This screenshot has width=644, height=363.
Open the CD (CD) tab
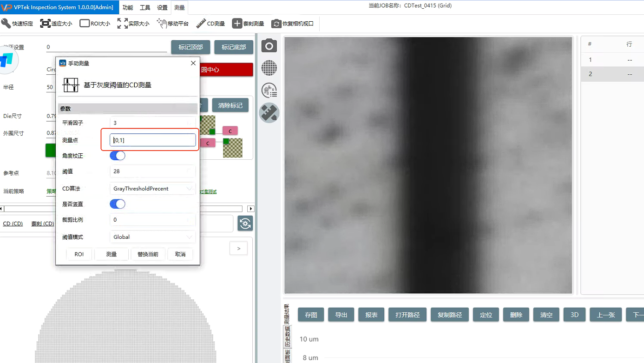(x=13, y=224)
